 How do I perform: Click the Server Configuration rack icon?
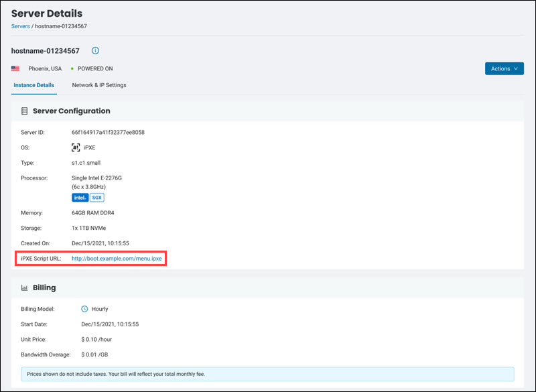pos(24,111)
